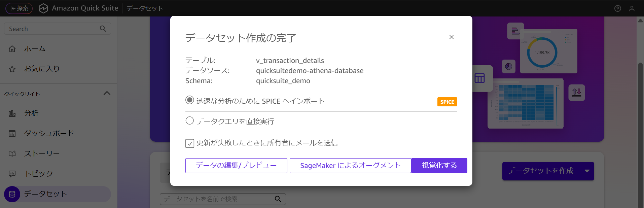
Task: Click the bar chart icon beside 分析
Action: pyautogui.click(x=12, y=113)
